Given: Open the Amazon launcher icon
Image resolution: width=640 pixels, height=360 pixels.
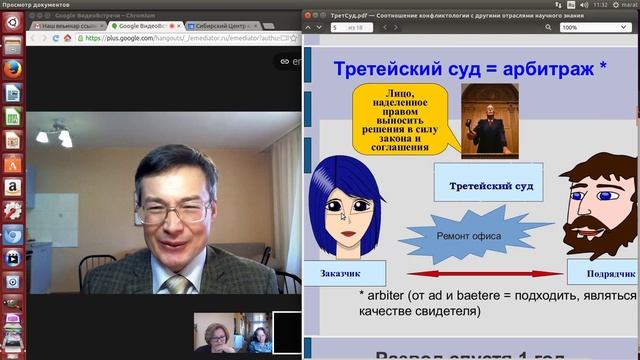Looking at the screenshot, I should coord(13,188).
